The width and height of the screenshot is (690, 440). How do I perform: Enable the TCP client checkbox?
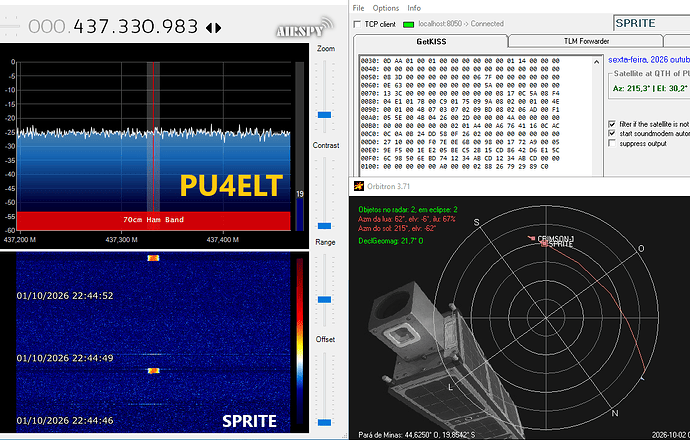[357, 24]
